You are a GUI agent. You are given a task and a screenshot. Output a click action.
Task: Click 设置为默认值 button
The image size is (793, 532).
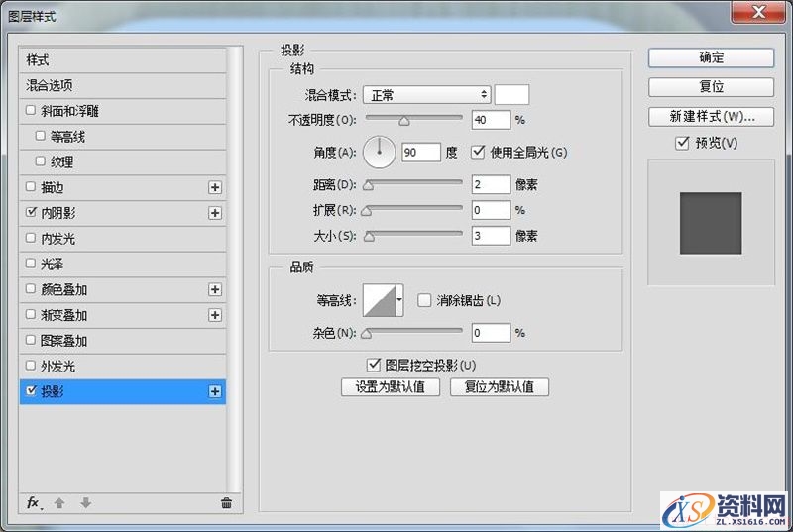pos(391,387)
